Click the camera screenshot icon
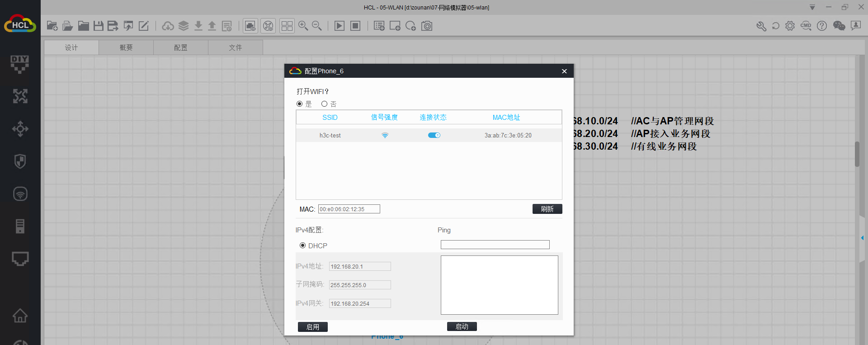Screen dimensions: 868x345 point(427,26)
